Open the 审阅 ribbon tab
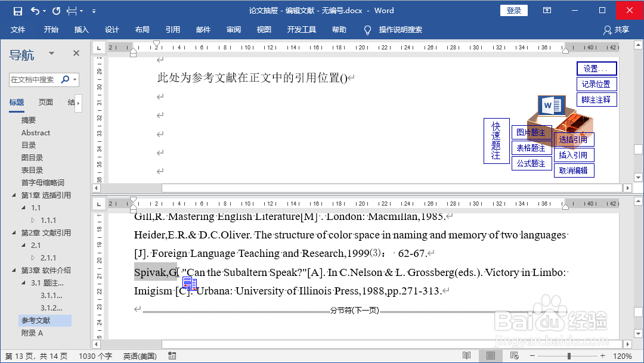This screenshot has width=644, height=363. 234,30
